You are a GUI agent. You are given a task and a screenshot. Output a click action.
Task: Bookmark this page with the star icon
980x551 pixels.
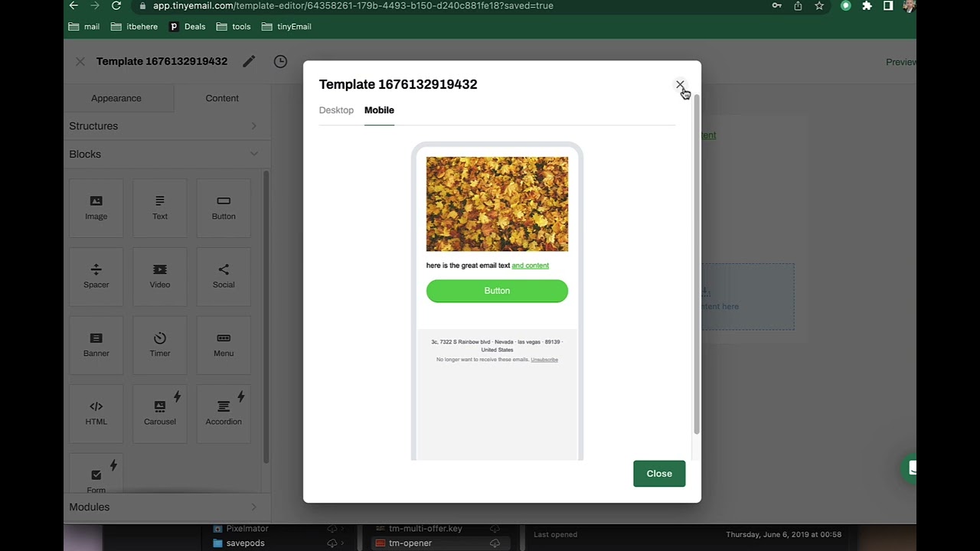click(819, 5)
